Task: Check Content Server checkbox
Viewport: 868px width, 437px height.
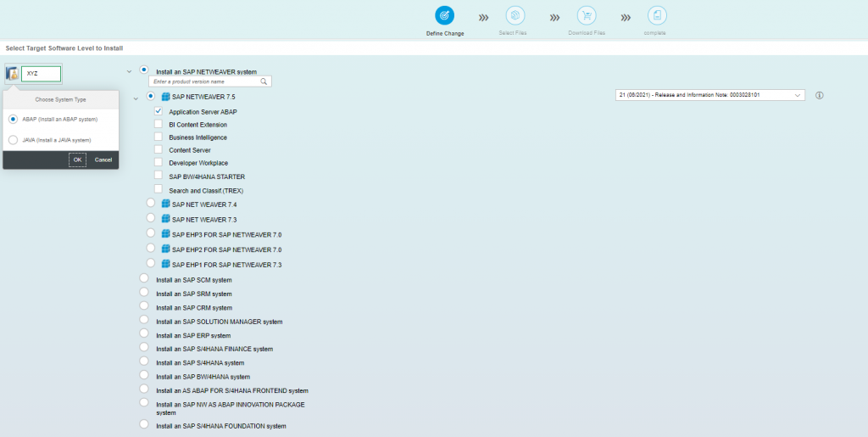Action: 159,149
